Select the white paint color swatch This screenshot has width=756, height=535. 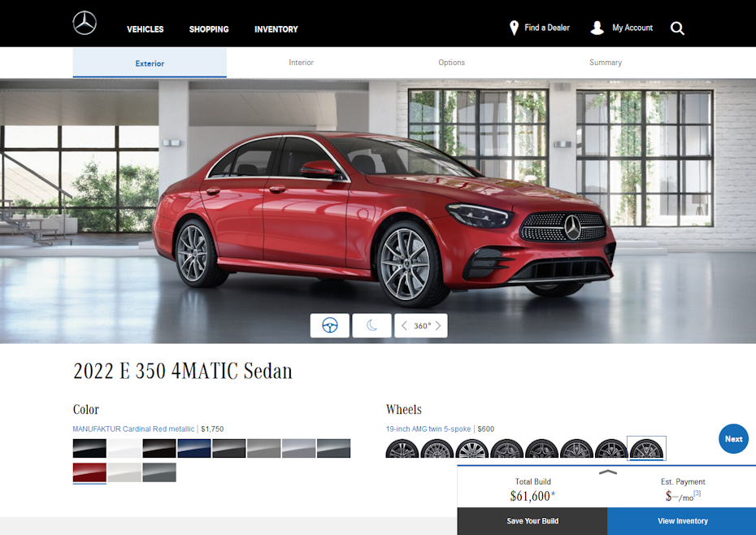[124, 448]
